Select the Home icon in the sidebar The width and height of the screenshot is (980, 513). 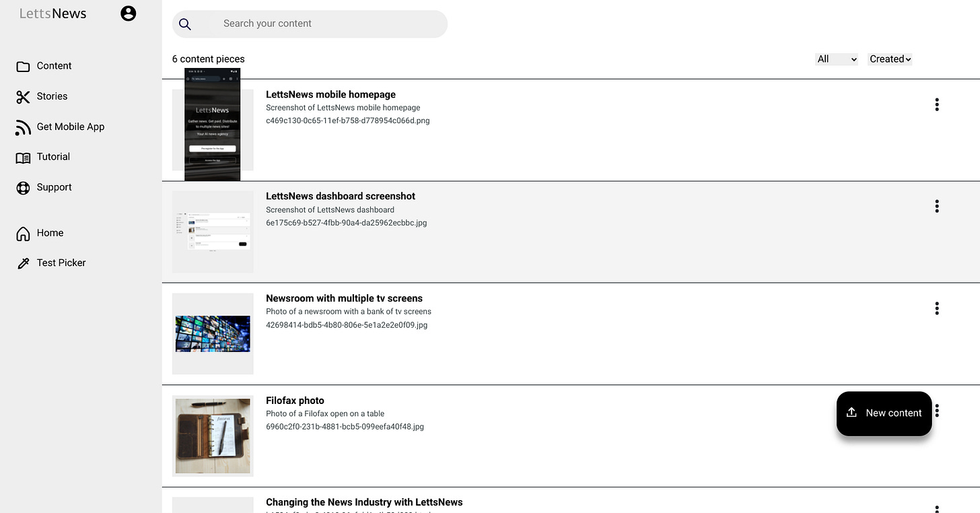coord(24,233)
